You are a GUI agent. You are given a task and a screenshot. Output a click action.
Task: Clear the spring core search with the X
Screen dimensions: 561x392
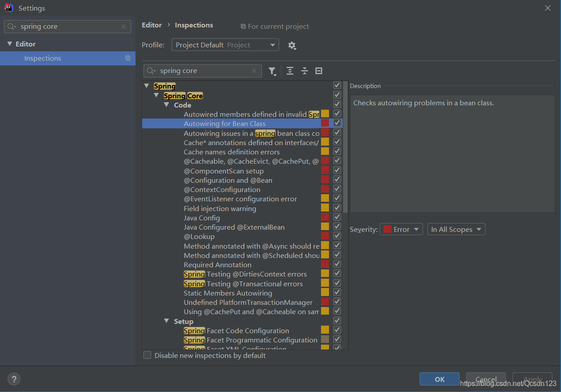pos(123,27)
